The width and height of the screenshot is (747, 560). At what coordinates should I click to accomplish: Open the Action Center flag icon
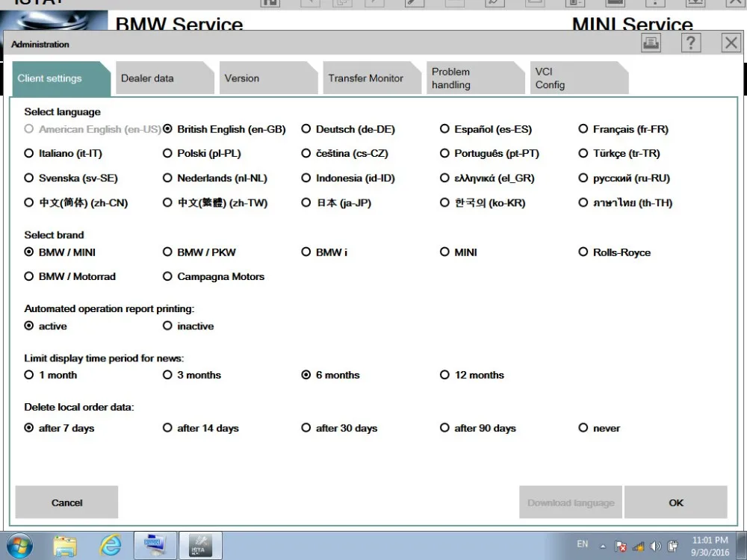pos(620,547)
